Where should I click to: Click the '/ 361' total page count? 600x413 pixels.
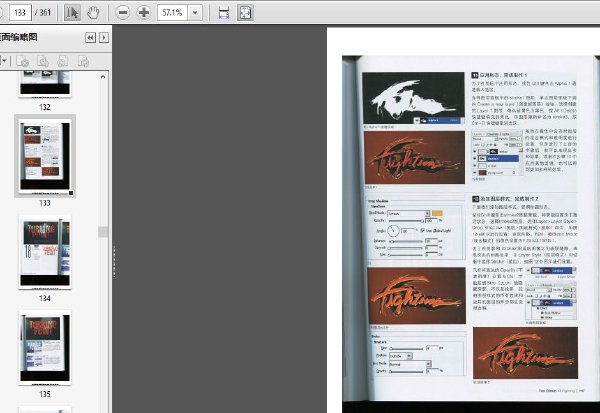[x=43, y=13]
